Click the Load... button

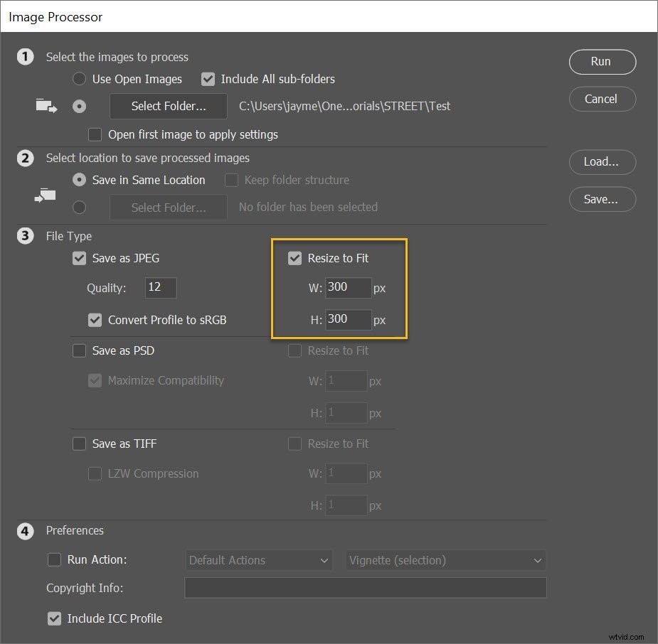pyautogui.click(x=602, y=162)
